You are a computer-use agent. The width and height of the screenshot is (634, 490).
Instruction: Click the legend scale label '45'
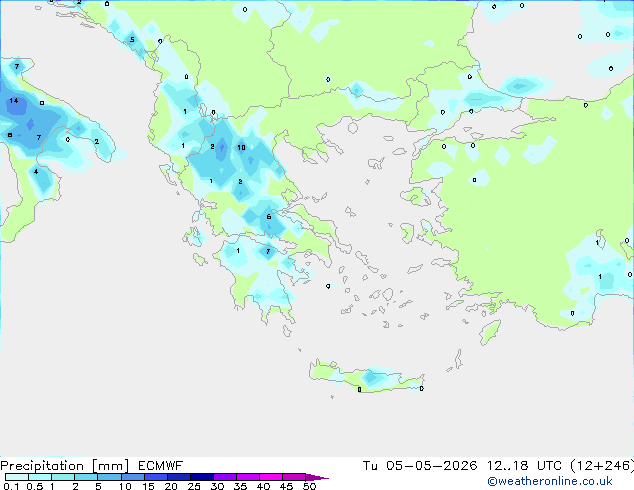(x=286, y=486)
